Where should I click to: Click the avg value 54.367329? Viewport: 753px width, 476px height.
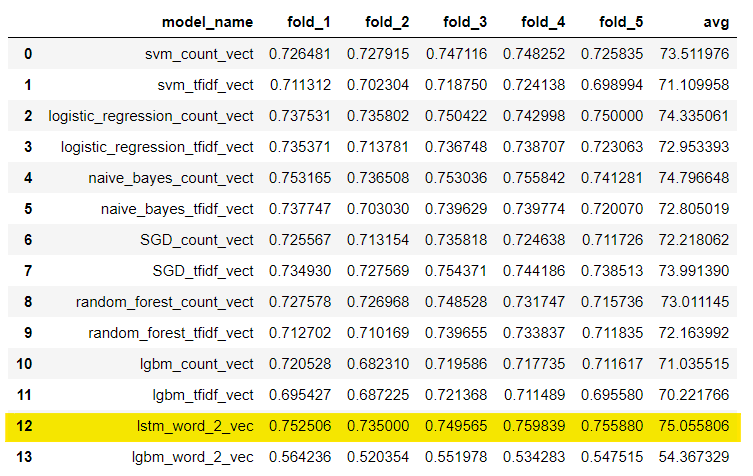694,457
